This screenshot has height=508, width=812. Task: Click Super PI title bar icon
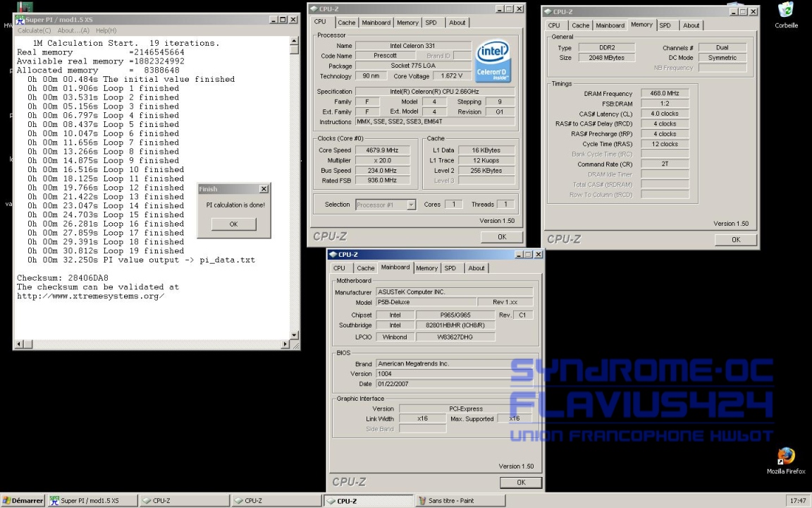[20, 20]
